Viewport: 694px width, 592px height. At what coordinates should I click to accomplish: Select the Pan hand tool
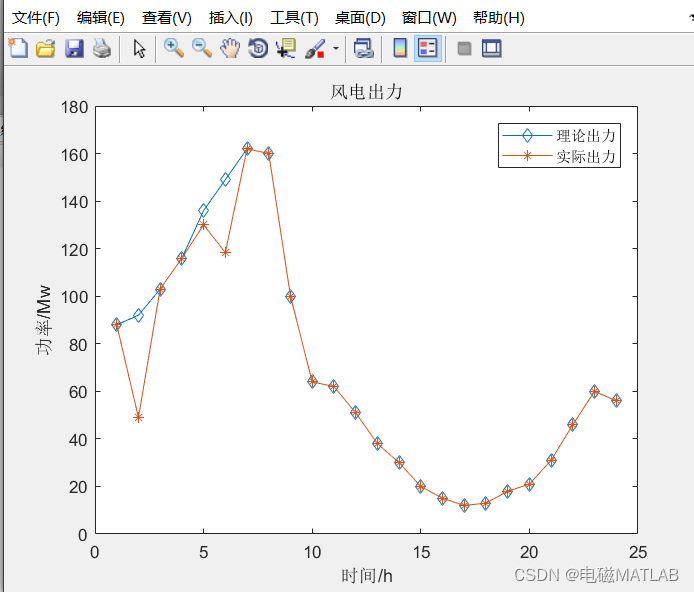click(x=230, y=48)
